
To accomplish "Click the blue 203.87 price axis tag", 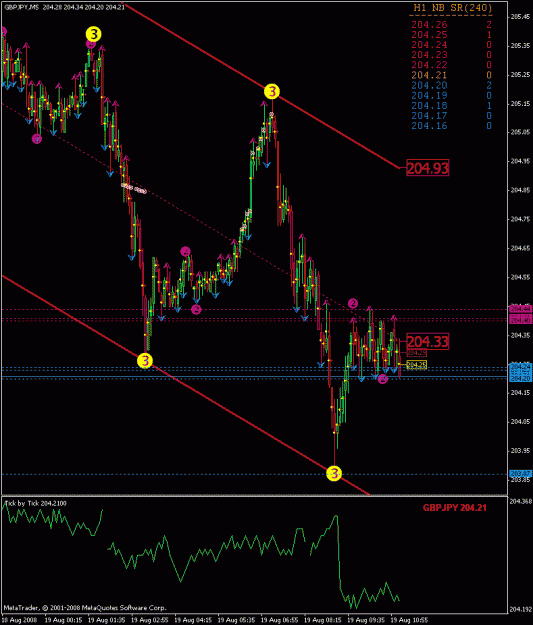I will pyautogui.click(x=521, y=474).
